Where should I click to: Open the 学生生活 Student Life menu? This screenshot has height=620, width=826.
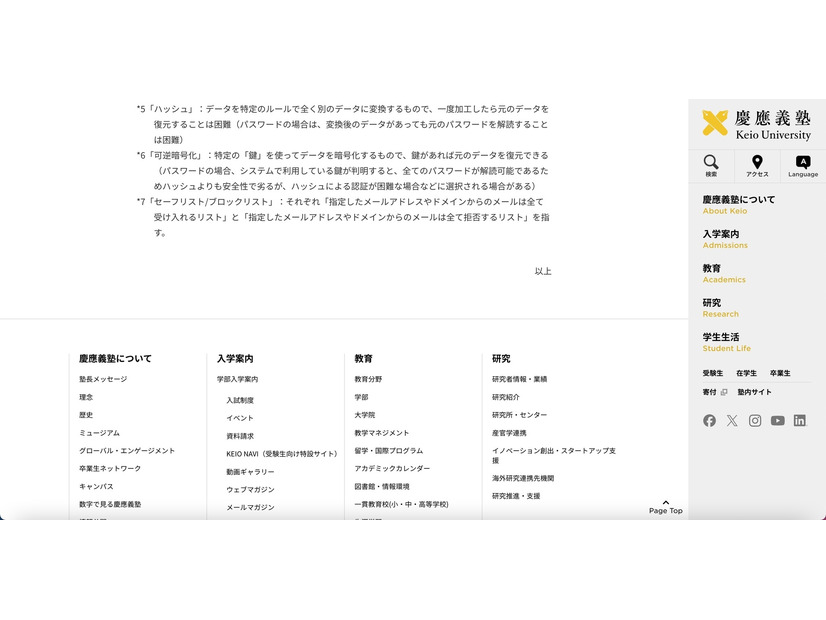coord(722,340)
